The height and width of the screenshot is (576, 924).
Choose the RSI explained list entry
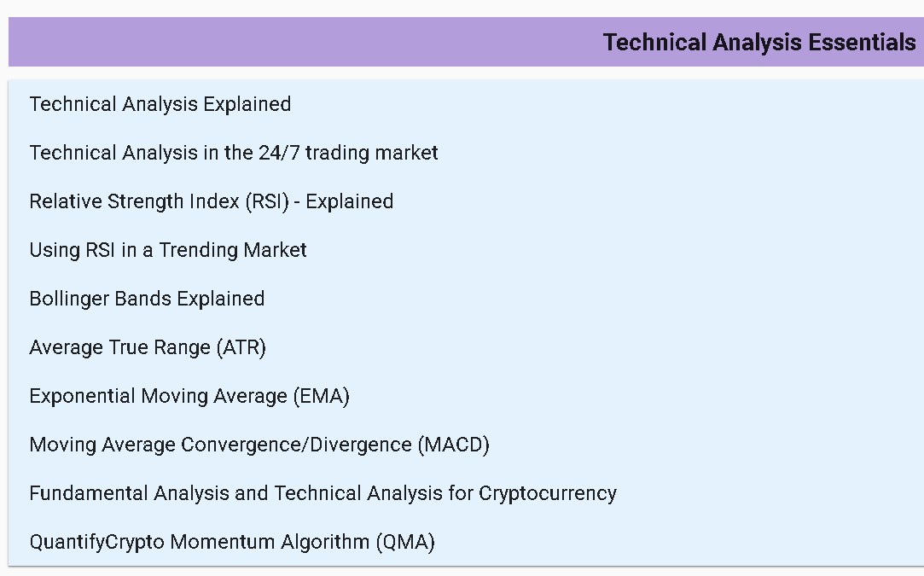tap(212, 201)
